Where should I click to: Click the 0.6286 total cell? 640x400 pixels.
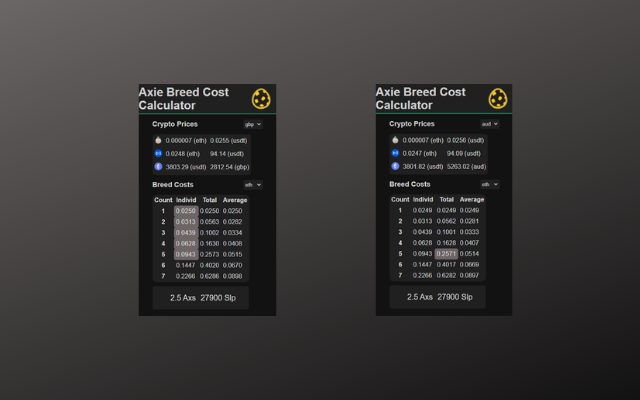(x=209, y=276)
